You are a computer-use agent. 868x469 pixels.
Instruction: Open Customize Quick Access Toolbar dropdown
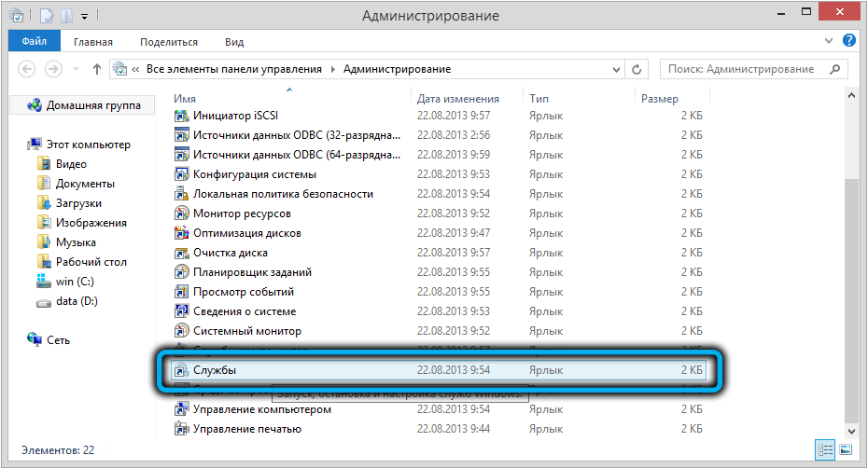click(84, 16)
